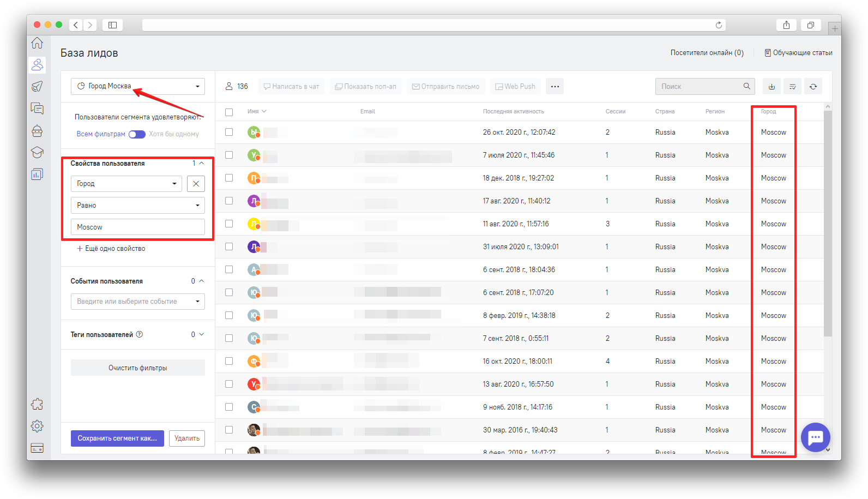The width and height of the screenshot is (868, 499).
Task: Click Очистить фильтры button
Action: 138,368
